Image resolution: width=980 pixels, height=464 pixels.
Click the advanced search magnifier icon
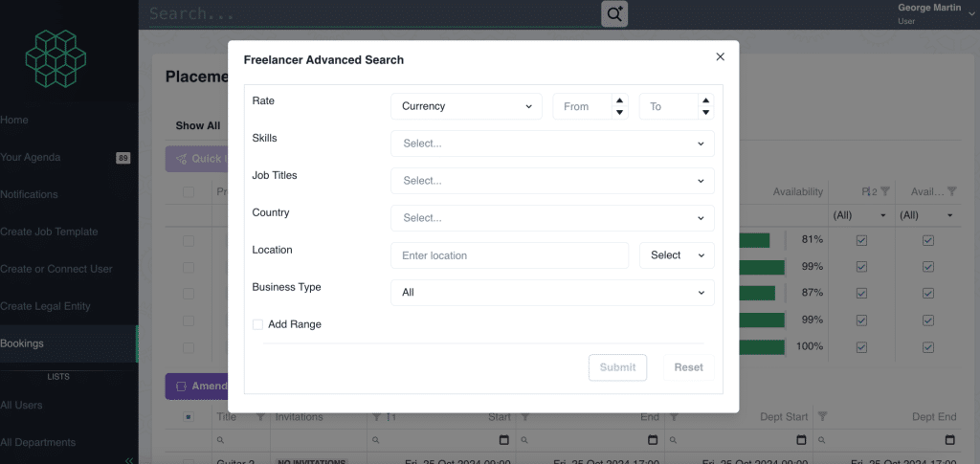613,13
